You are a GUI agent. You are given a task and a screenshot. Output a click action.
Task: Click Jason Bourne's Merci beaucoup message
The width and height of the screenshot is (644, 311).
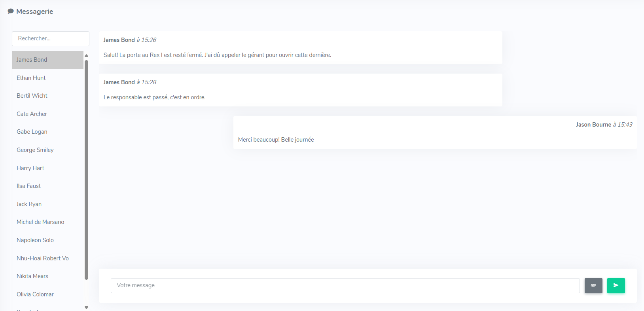tap(276, 140)
